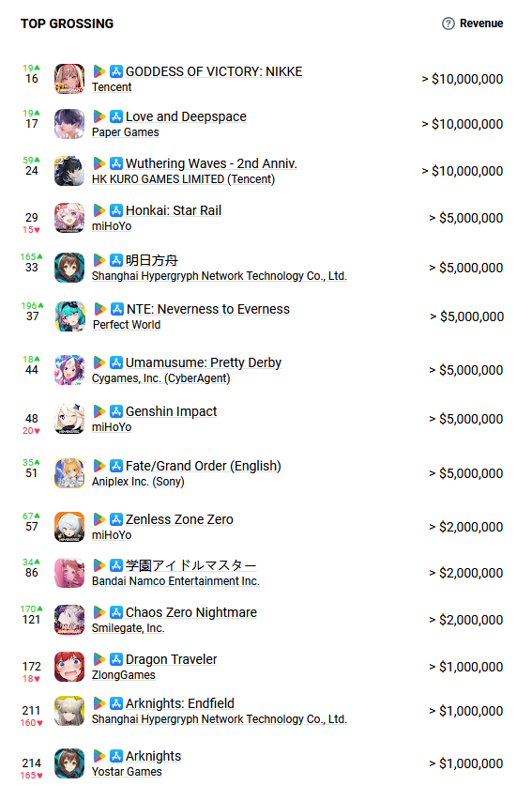The image size is (532, 786).
Task: Open the GODDESS OF VICTORY: NIKKE app thumbnail
Action: tap(69, 79)
